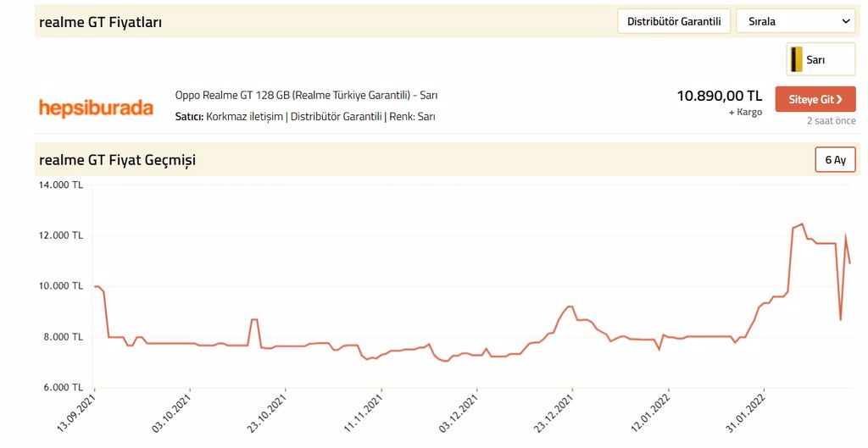Click the 11.11.2021 date label on chart
The image size is (868, 448).
pyautogui.click(x=364, y=413)
